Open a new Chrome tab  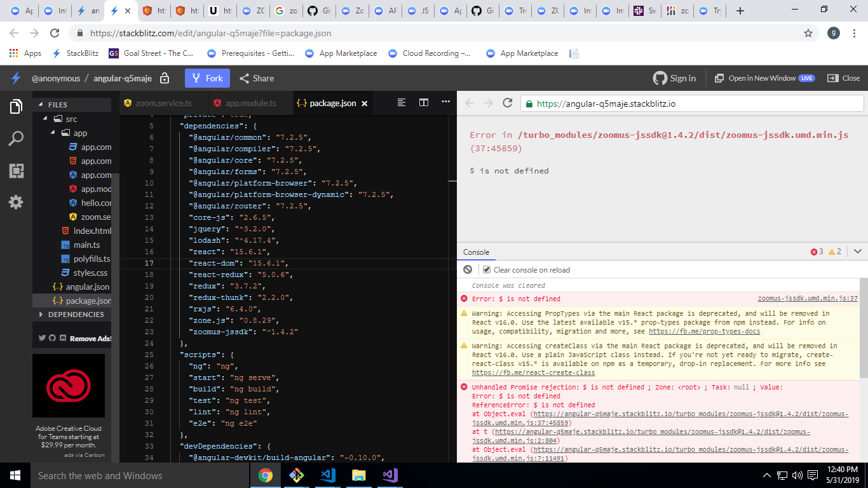(x=740, y=11)
